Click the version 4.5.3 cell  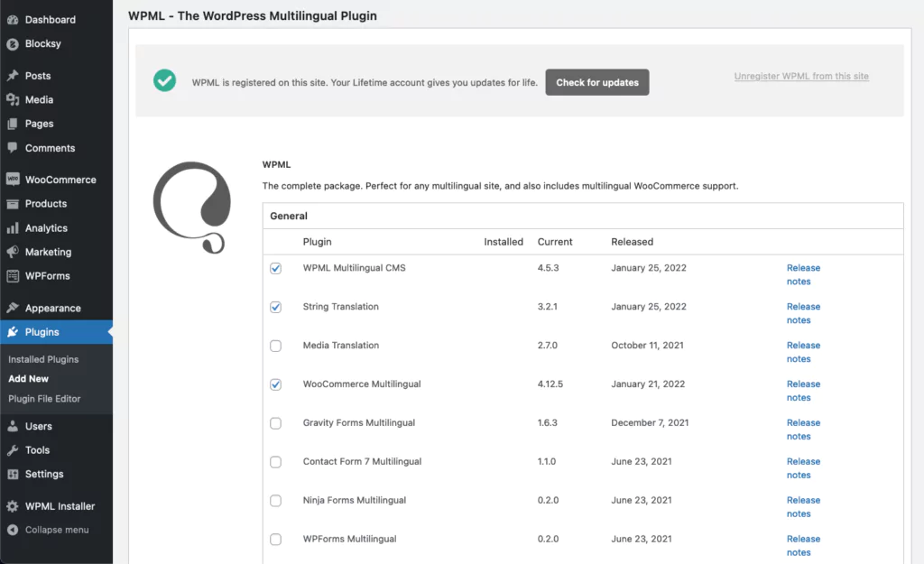tap(548, 267)
